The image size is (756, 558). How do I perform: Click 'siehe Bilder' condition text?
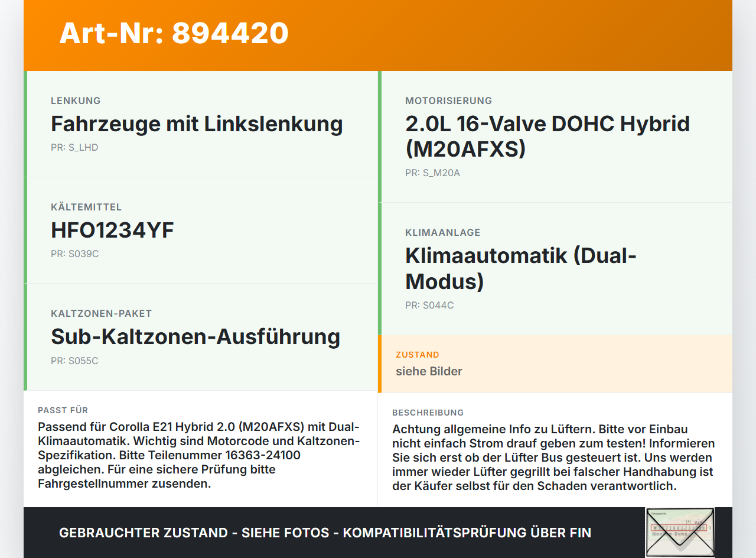pyautogui.click(x=429, y=371)
